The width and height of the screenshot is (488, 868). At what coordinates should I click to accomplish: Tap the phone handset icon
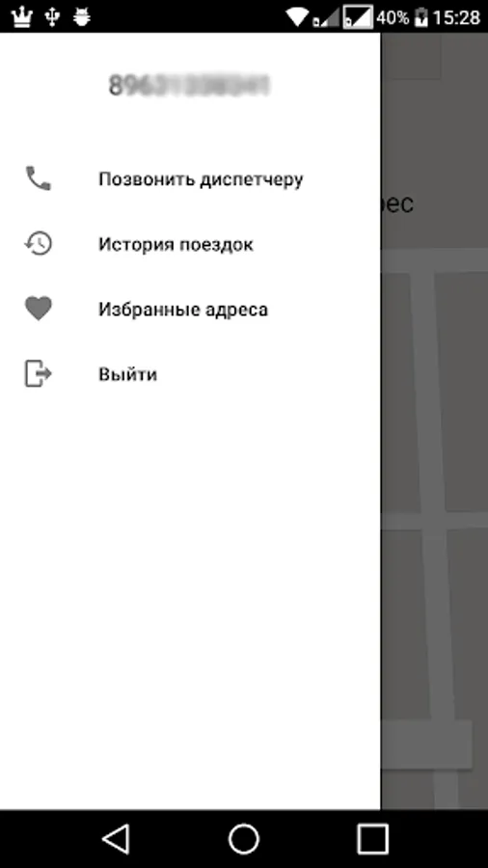(39, 178)
